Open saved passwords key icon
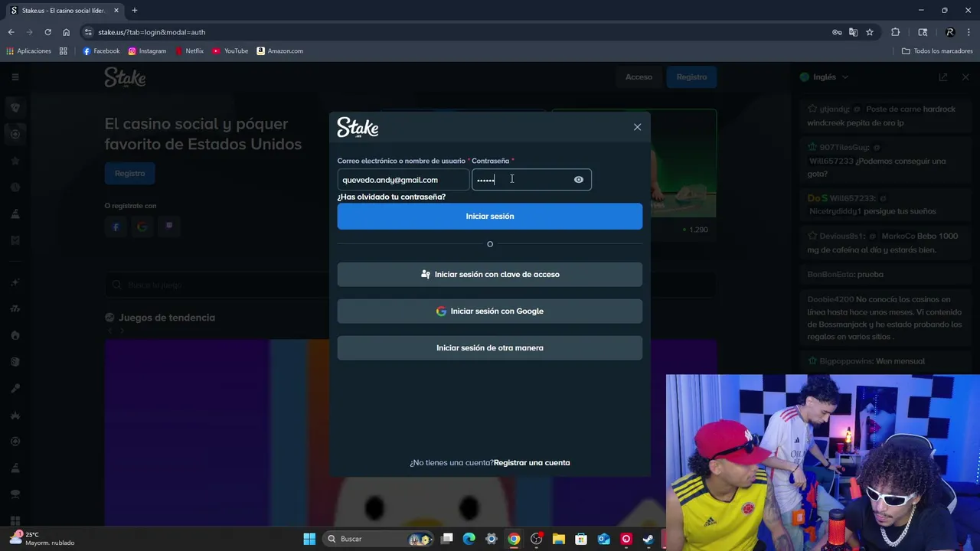980x551 pixels. coord(837,32)
